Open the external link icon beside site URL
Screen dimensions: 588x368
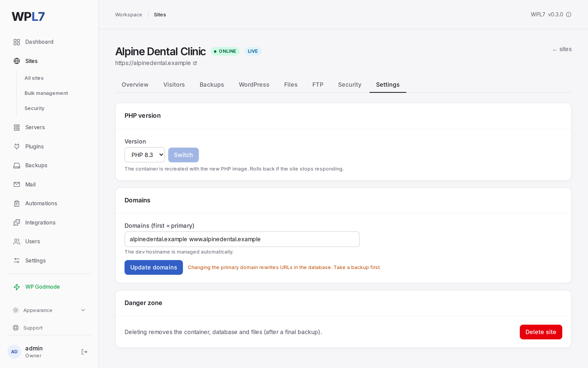tap(195, 63)
